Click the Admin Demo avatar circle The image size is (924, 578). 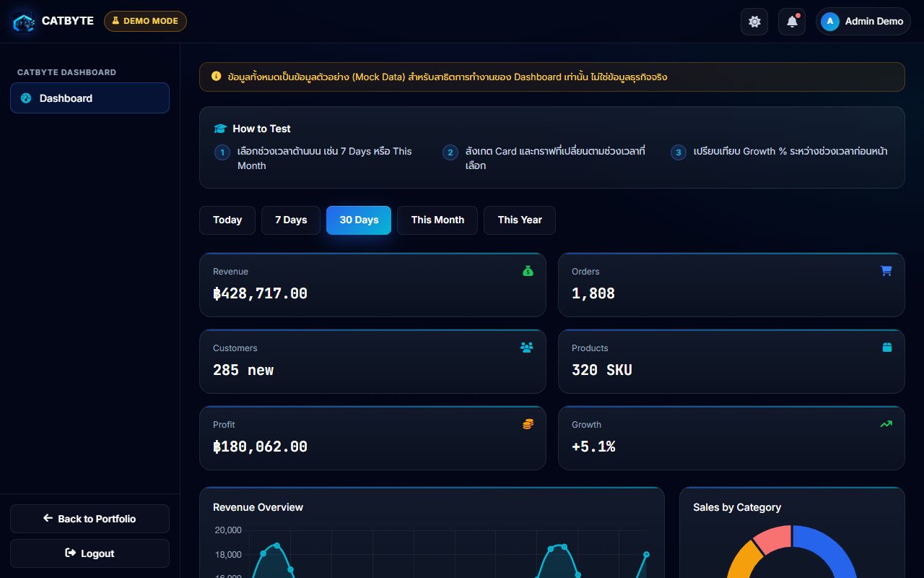pos(830,22)
